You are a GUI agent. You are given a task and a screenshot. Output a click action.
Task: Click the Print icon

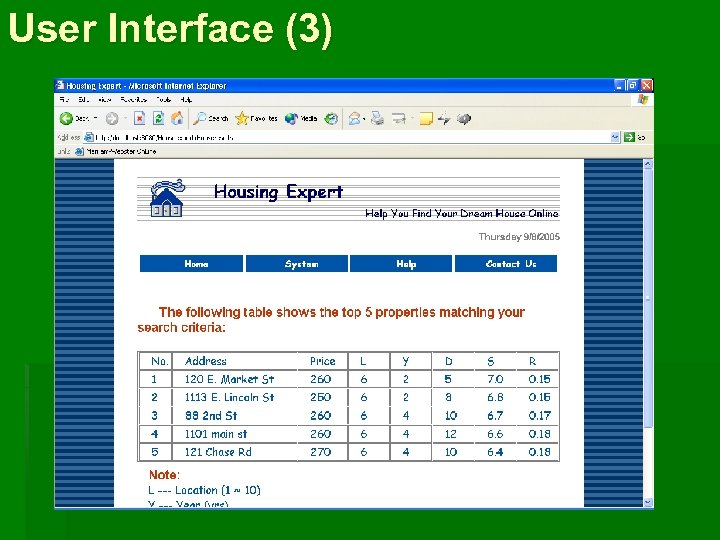[x=377, y=118]
